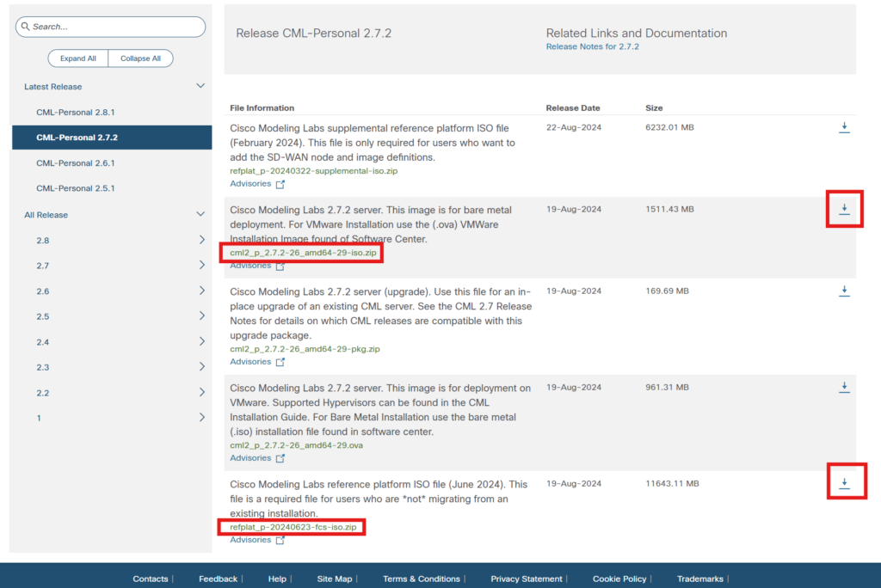Collapse the Latest Release section
Screen dimensions: 881x588
coord(200,86)
